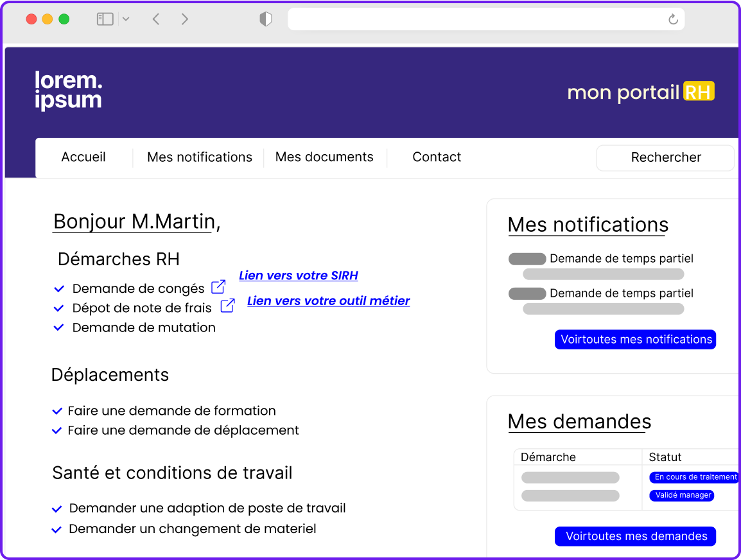The height and width of the screenshot is (560, 741).
Task: Click the external link icon beside Demande de congés
Action: pyautogui.click(x=218, y=286)
